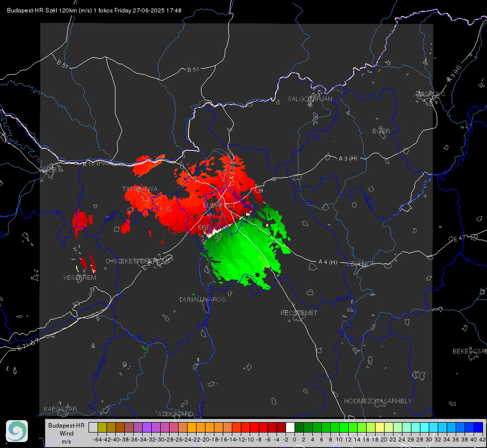
Task: Click the -64 value on the legend scale
Action: [x=97, y=440]
